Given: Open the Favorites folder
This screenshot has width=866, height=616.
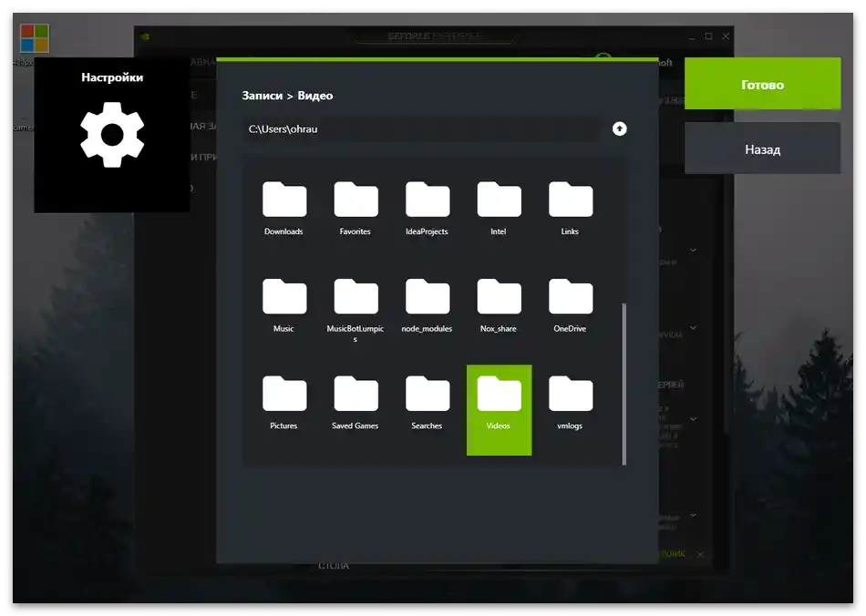Looking at the screenshot, I should 356,209.
